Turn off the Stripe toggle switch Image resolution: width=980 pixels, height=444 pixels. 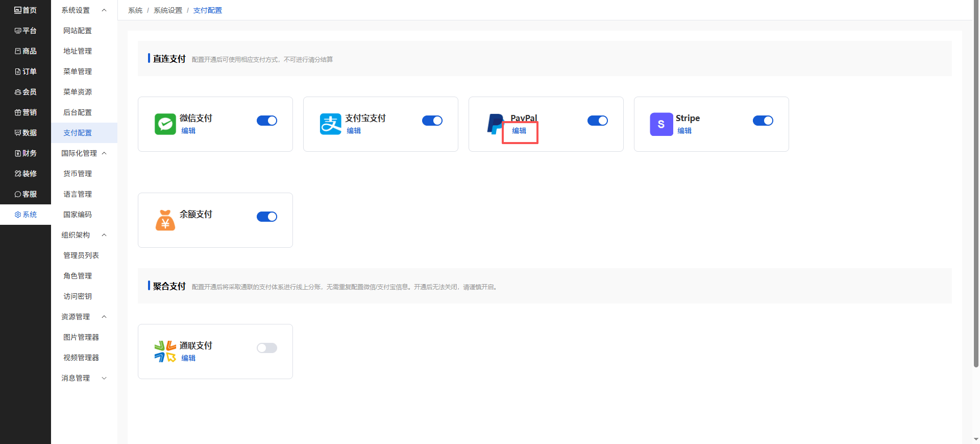pyautogui.click(x=763, y=121)
